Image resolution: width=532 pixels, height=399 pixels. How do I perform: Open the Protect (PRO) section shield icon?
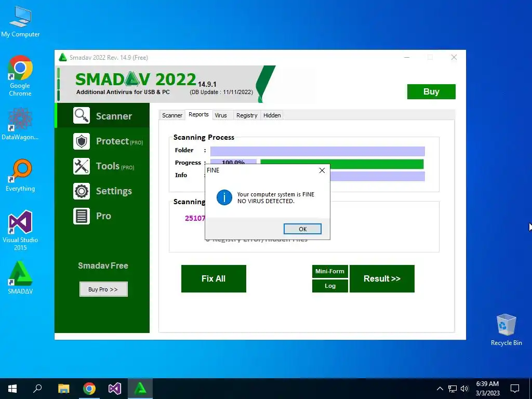tap(82, 141)
